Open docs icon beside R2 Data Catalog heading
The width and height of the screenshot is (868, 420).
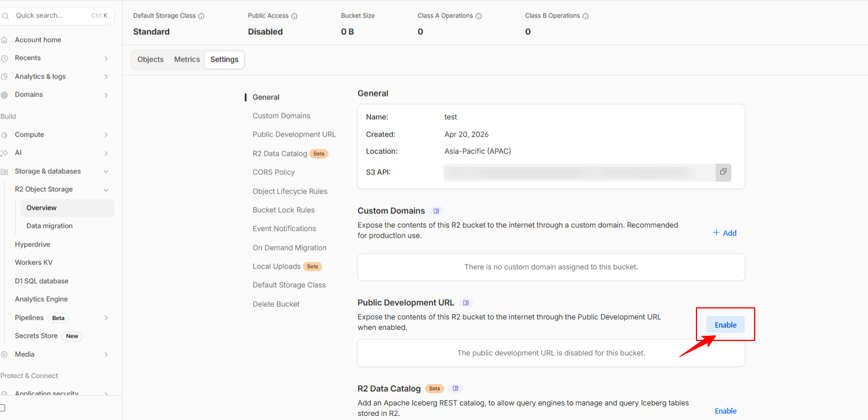click(455, 389)
